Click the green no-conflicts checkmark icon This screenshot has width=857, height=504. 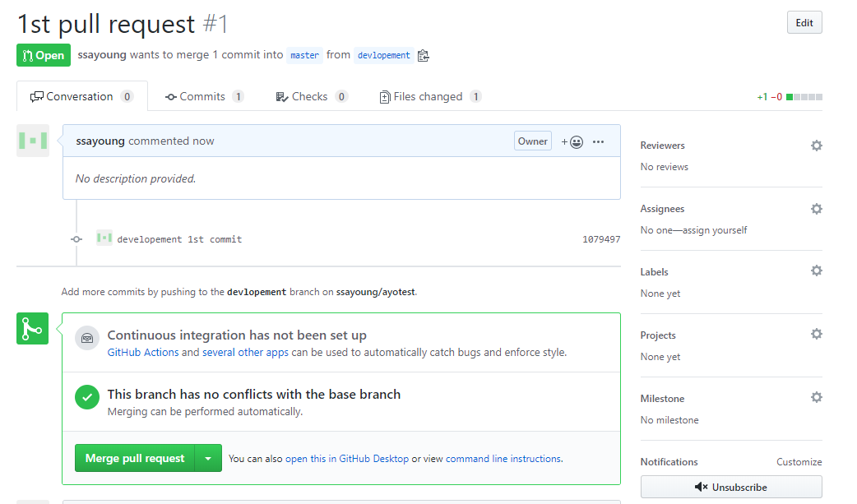(87, 397)
